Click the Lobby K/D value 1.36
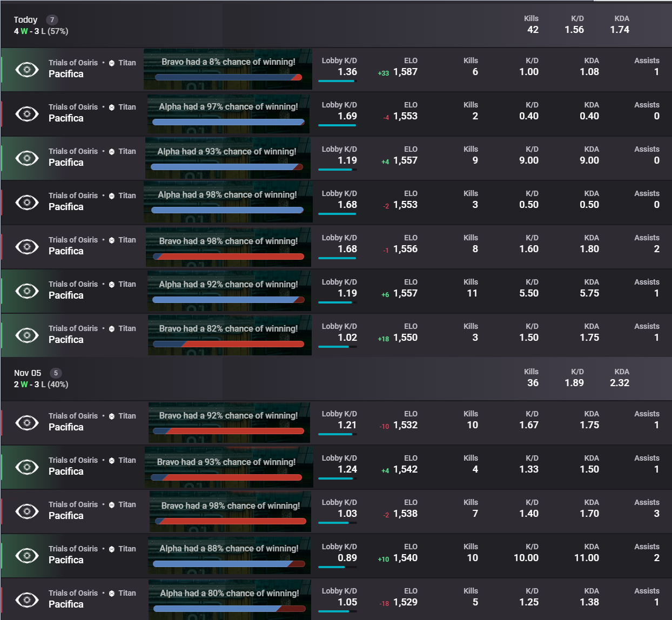Image resolution: width=672 pixels, height=620 pixels. (347, 72)
